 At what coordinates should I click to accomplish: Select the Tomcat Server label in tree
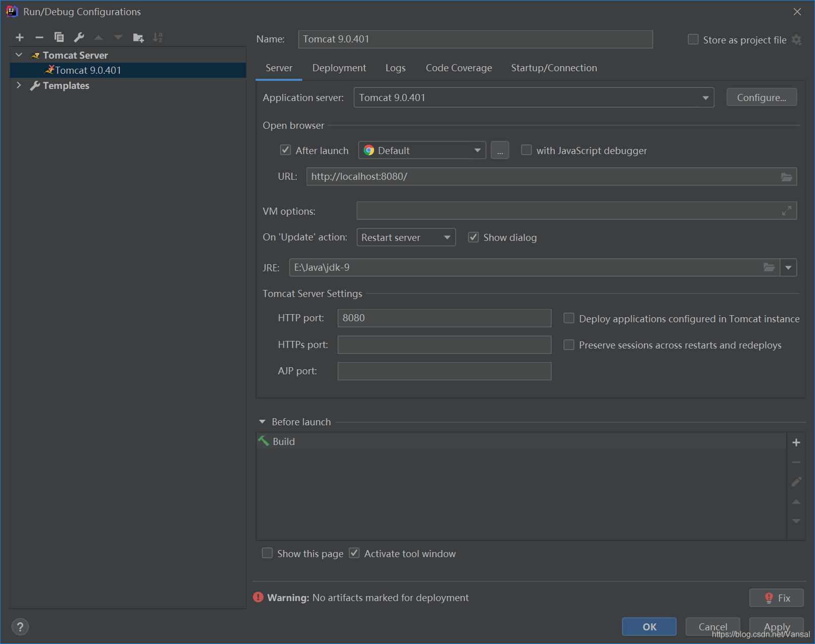tap(75, 55)
